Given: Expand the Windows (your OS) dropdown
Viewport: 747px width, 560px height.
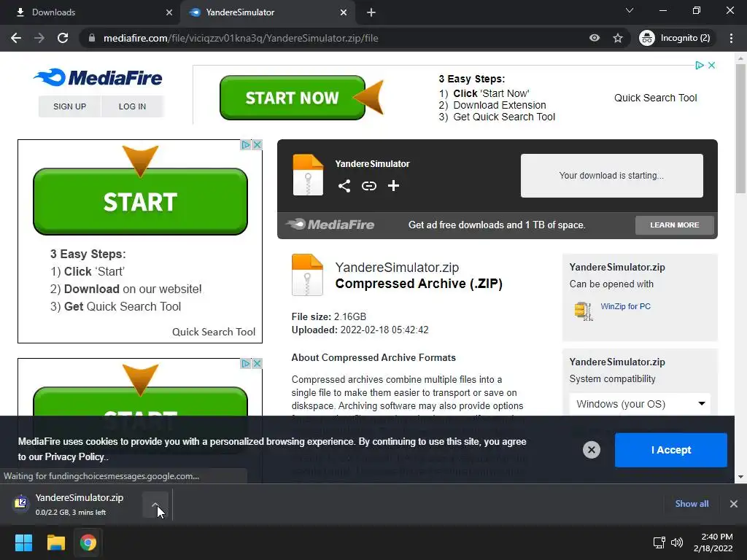Looking at the screenshot, I should [x=640, y=404].
